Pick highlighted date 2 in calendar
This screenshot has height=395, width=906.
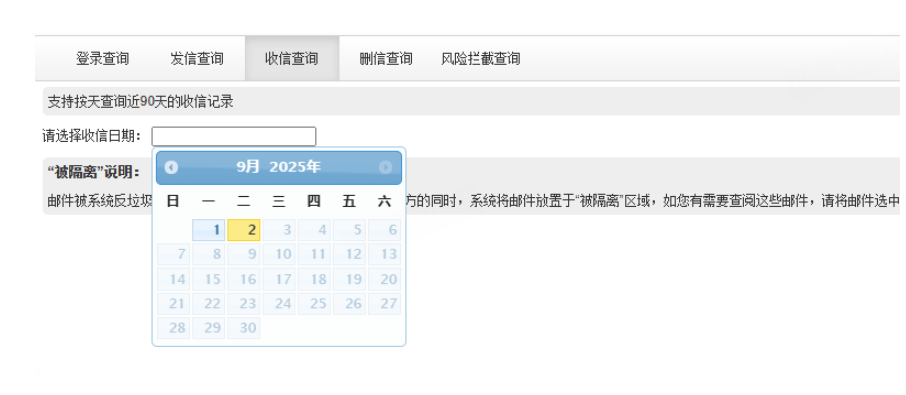coord(244,230)
